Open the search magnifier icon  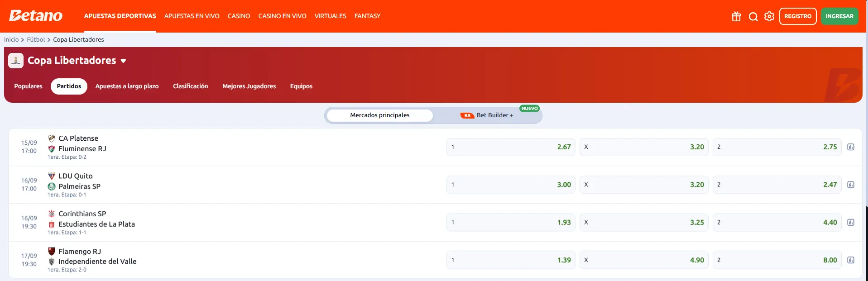753,16
